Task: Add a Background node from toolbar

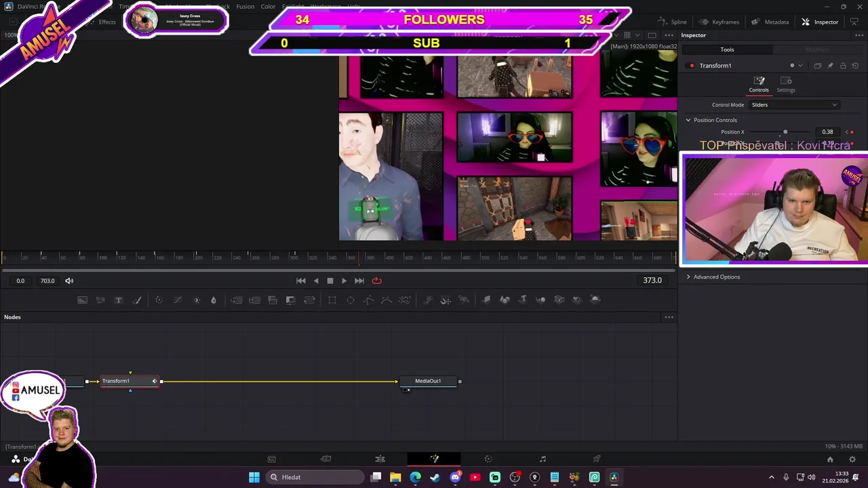Action: [82, 300]
